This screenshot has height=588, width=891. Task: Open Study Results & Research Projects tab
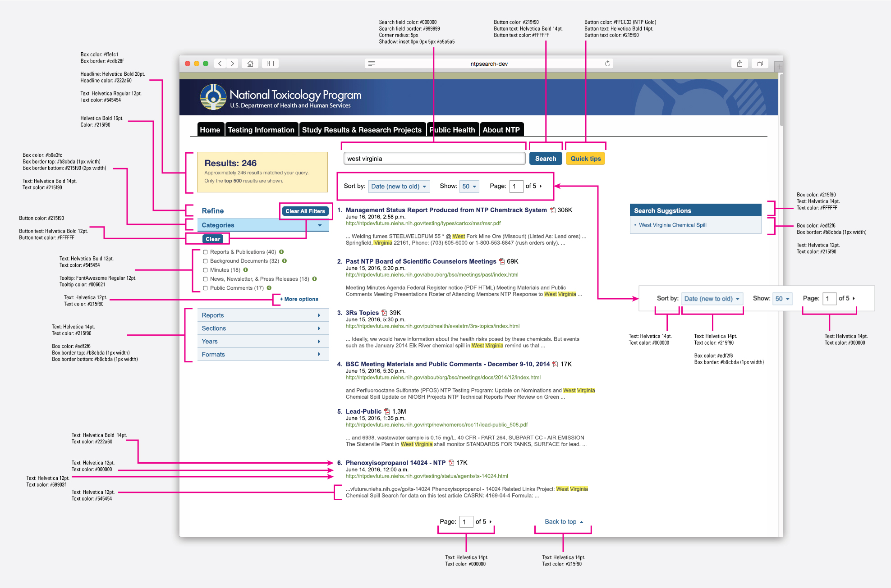click(362, 130)
